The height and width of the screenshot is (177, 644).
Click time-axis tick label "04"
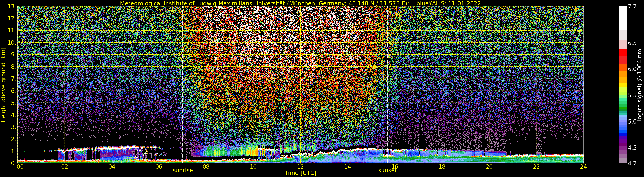[x=112, y=166]
